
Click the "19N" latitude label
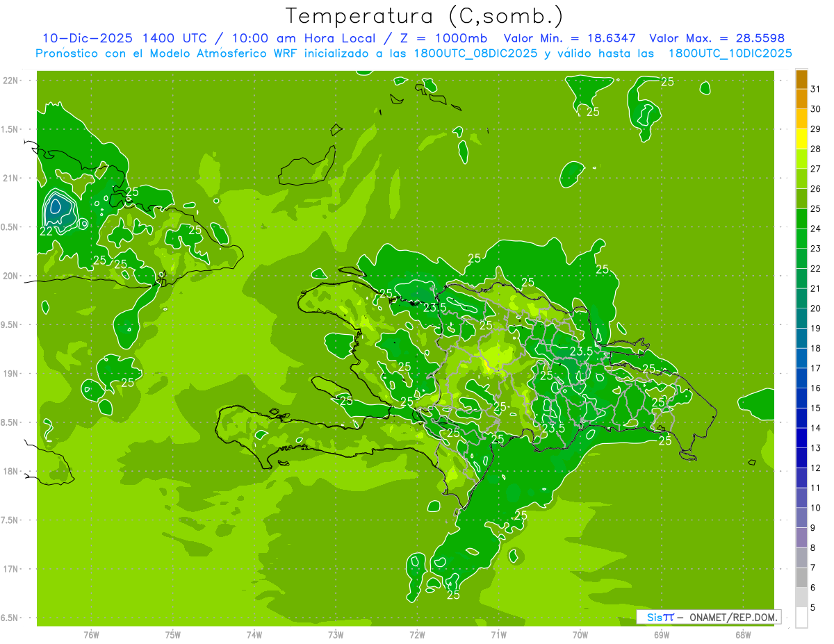click(x=10, y=374)
